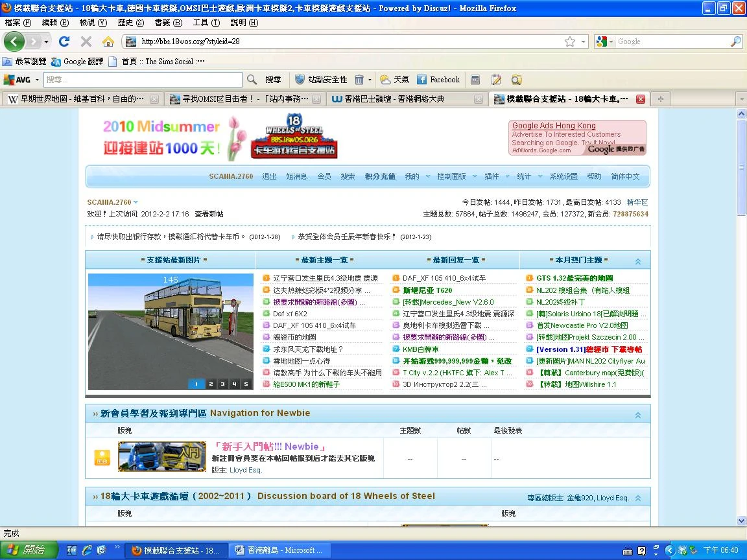Close the active 模載聯合支援站 tab
Screen dimensions: 747x560
pyautogui.click(x=641, y=99)
